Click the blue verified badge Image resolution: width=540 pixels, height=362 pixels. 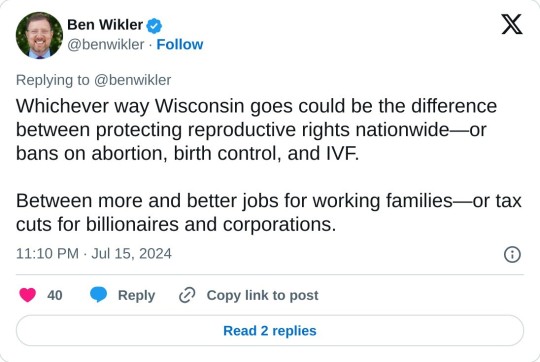154,25
